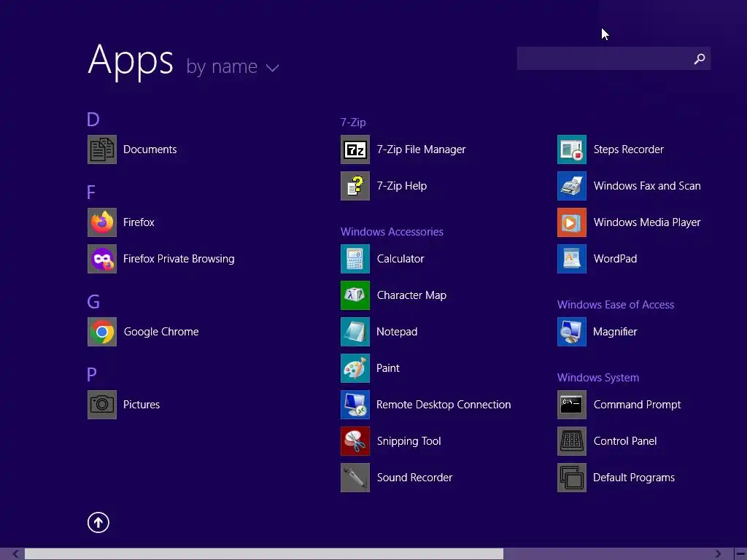Image resolution: width=747 pixels, height=560 pixels.
Task: Click the 'Windows Fax and Scan' label
Action: tap(647, 186)
